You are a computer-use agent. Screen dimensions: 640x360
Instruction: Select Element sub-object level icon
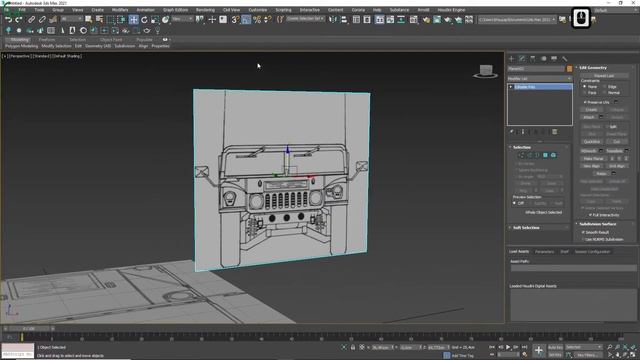coord(553,155)
